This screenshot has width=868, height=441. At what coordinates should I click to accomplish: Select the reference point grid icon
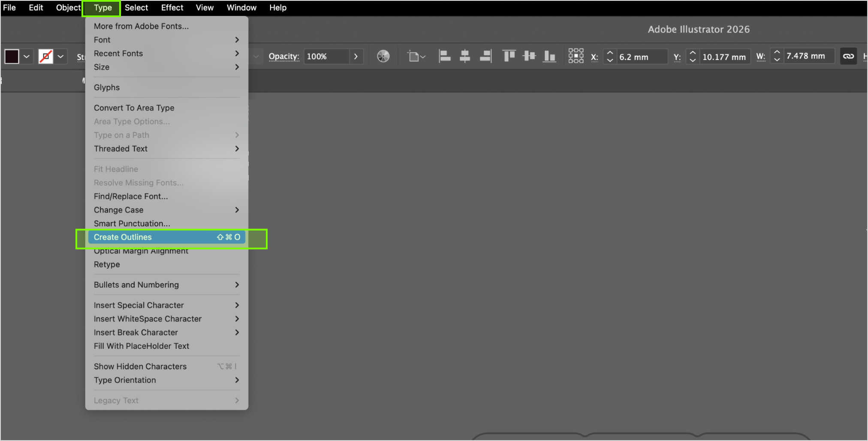(x=576, y=56)
